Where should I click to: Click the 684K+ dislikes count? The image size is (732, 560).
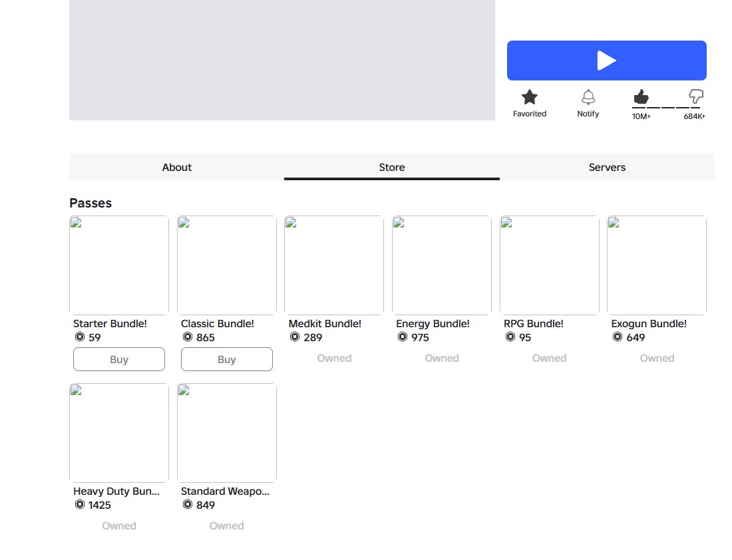(695, 116)
